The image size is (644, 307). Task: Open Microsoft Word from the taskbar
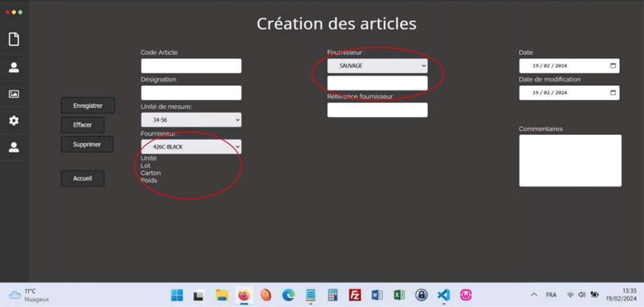click(x=377, y=295)
